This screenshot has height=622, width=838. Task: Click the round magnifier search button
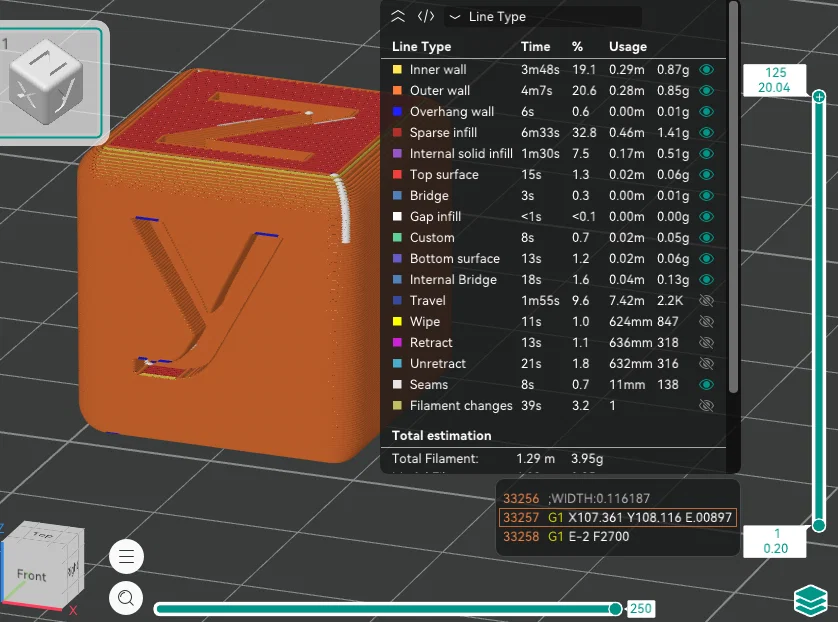click(x=126, y=597)
